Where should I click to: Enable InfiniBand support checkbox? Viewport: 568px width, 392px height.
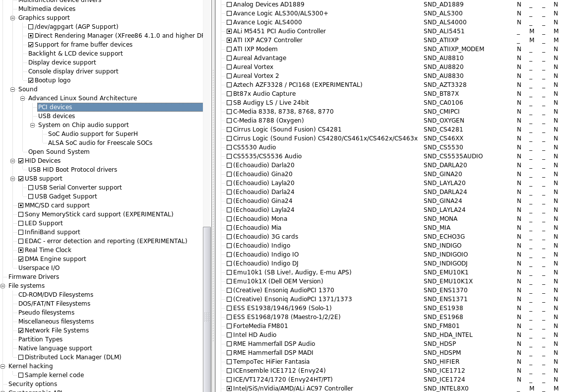(x=21, y=232)
